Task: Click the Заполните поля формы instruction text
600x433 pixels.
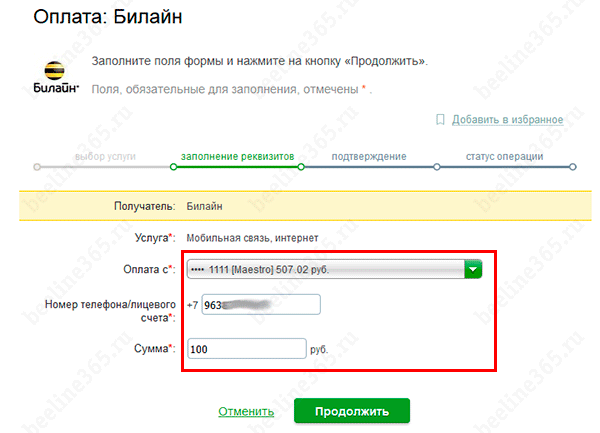Action: [259, 61]
